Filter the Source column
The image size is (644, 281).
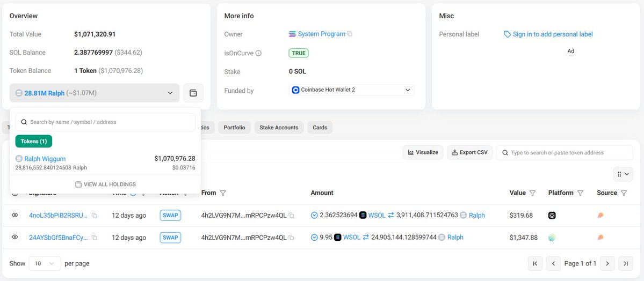[624, 193]
